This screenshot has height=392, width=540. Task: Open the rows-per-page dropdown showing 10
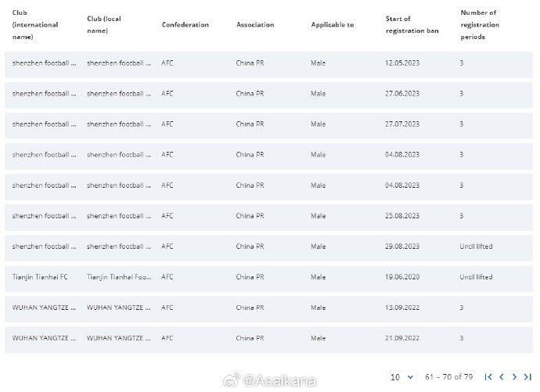tap(401, 377)
